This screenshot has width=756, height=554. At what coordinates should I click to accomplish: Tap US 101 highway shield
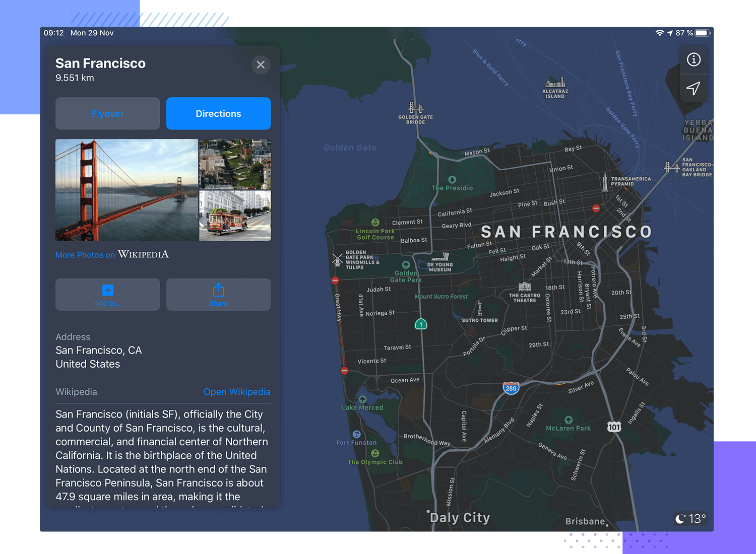(x=614, y=427)
